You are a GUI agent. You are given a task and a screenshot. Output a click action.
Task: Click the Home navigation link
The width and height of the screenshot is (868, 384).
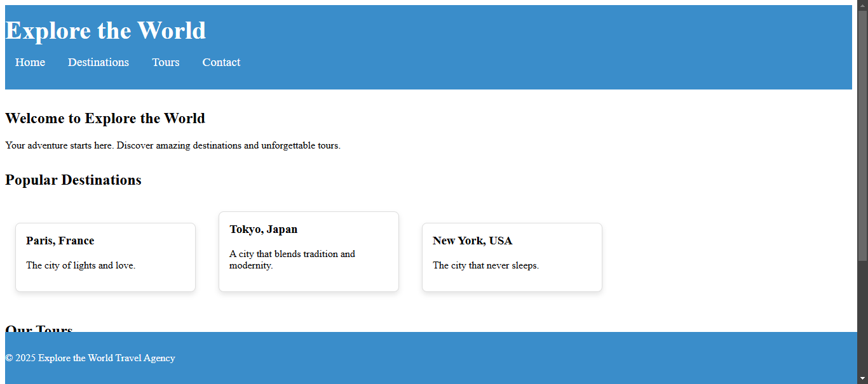[30, 62]
